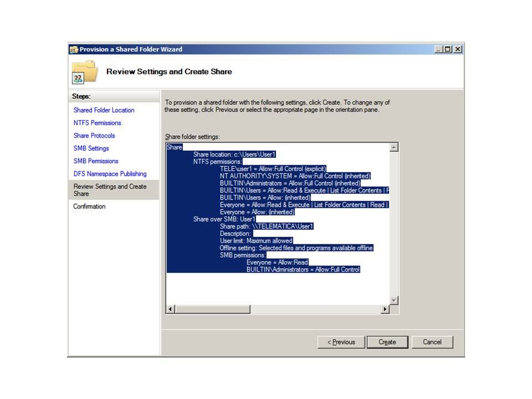Open the SMB Permissions step

click(96, 161)
